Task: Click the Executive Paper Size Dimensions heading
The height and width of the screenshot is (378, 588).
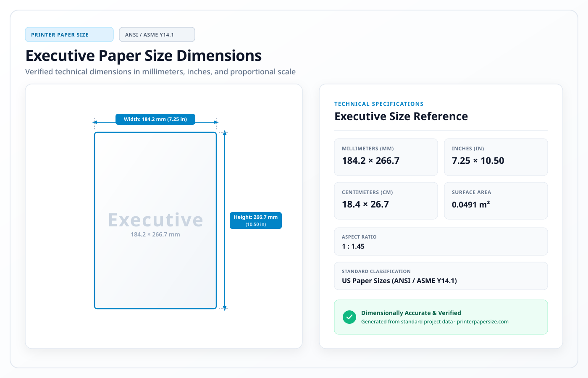Action: (x=144, y=55)
